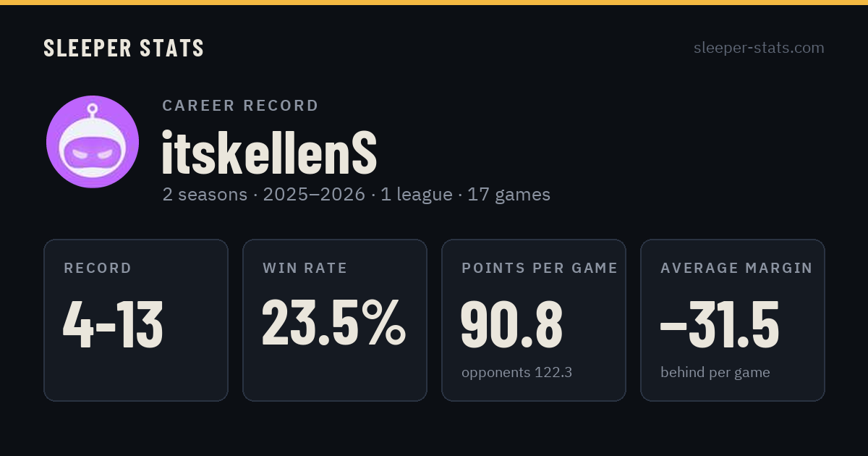868x456 pixels.
Task: Select the opponents 122.3 subtext
Action: [517, 372]
